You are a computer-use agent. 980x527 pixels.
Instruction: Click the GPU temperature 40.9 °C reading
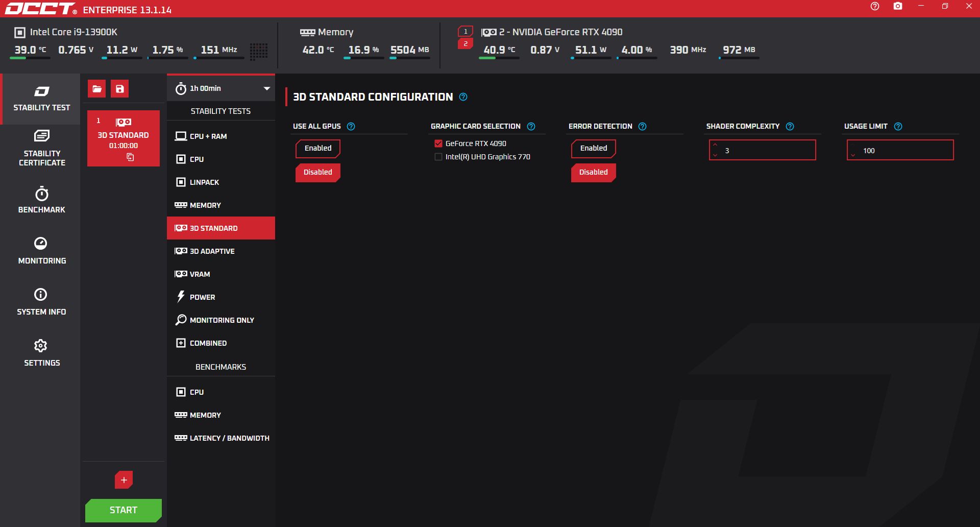[499, 50]
